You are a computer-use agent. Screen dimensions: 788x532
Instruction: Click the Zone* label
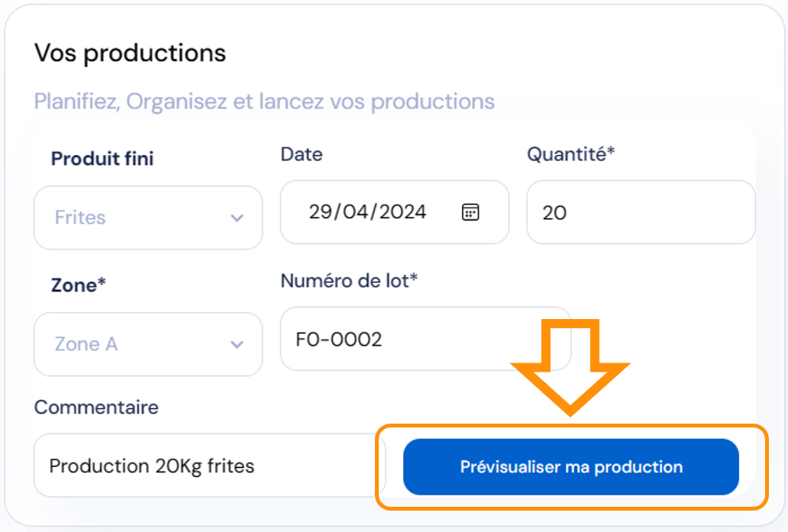[79, 285]
